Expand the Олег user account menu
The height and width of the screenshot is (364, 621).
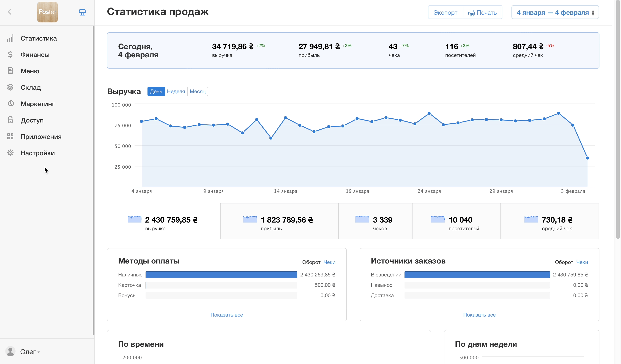pyautogui.click(x=30, y=352)
